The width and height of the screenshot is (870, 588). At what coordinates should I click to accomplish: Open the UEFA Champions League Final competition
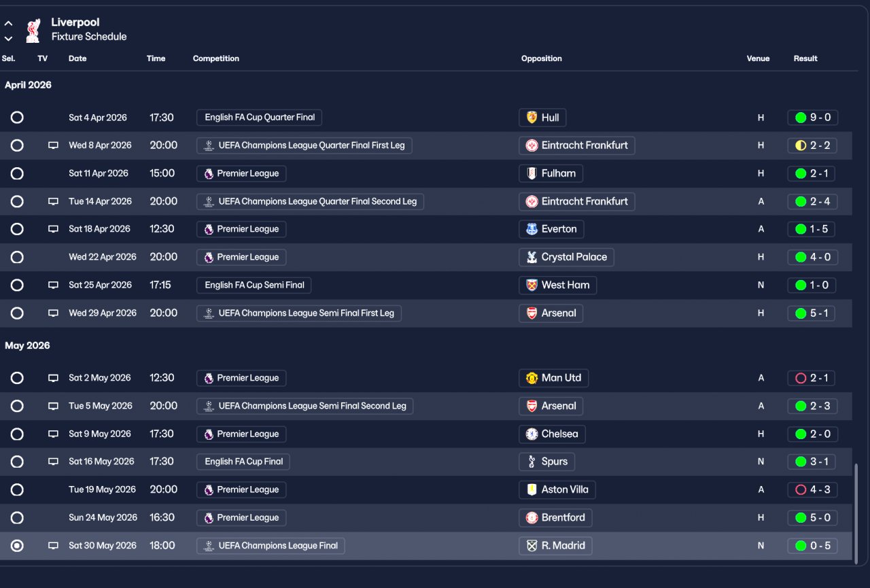[x=271, y=545]
